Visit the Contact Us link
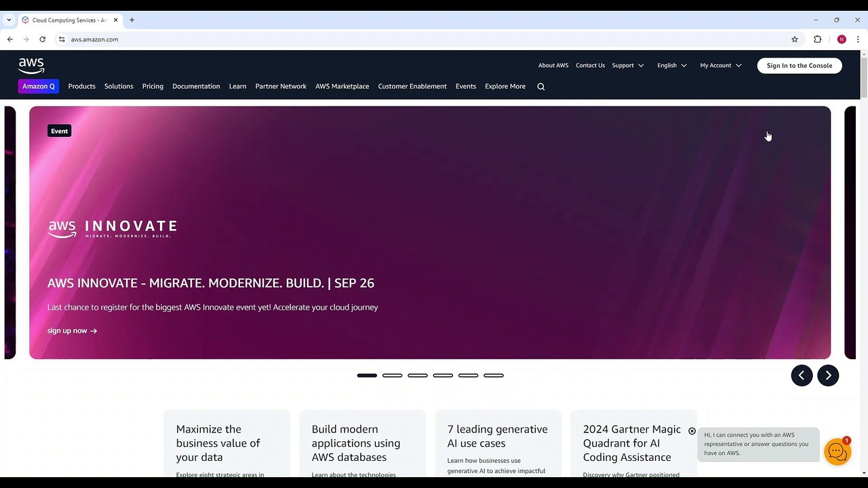Image resolution: width=868 pixels, height=488 pixels. click(x=590, y=66)
